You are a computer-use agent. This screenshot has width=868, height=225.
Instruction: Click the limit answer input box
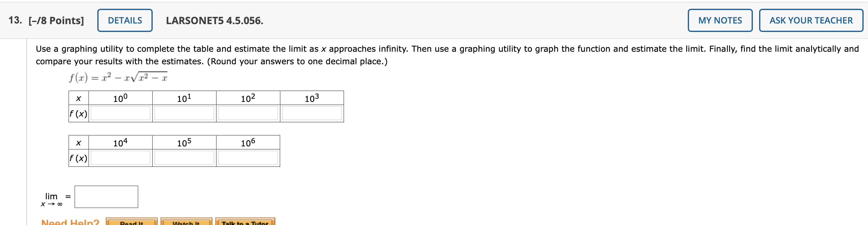pos(106,197)
